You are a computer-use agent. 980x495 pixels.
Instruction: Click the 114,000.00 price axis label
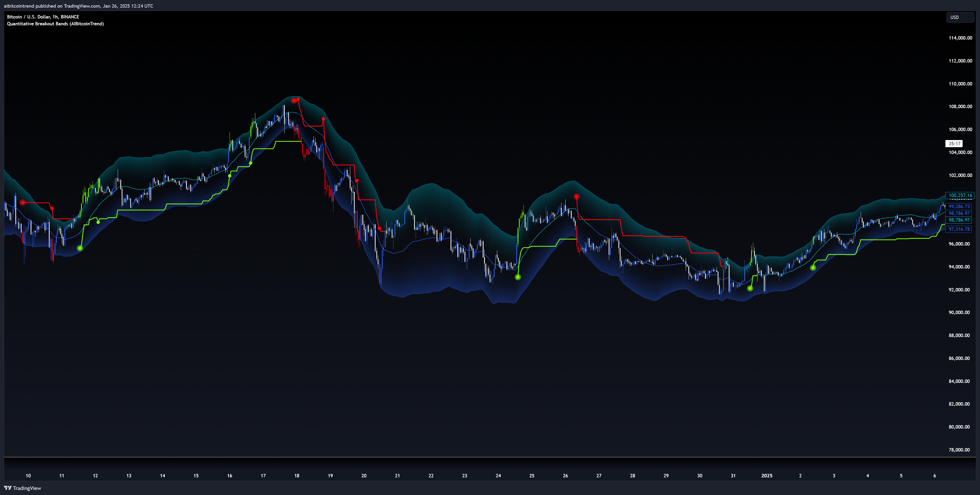point(960,38)
